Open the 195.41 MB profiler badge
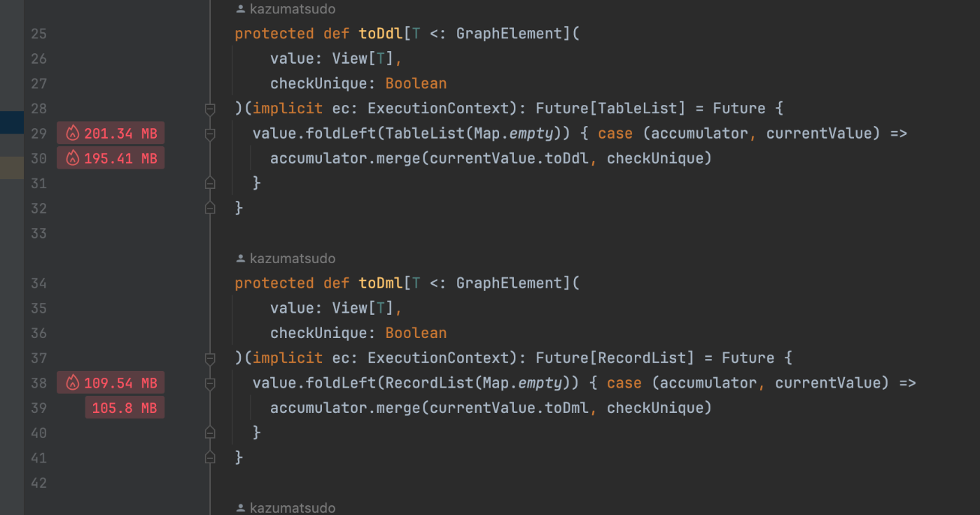This screenshot has width=980, height=515. pos(111,159)
